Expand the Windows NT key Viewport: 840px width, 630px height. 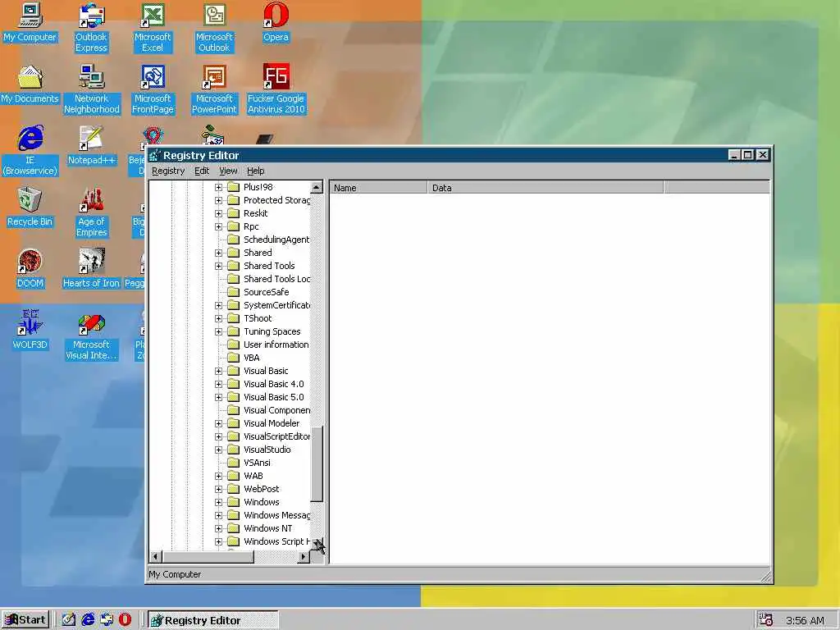point(218,529)
